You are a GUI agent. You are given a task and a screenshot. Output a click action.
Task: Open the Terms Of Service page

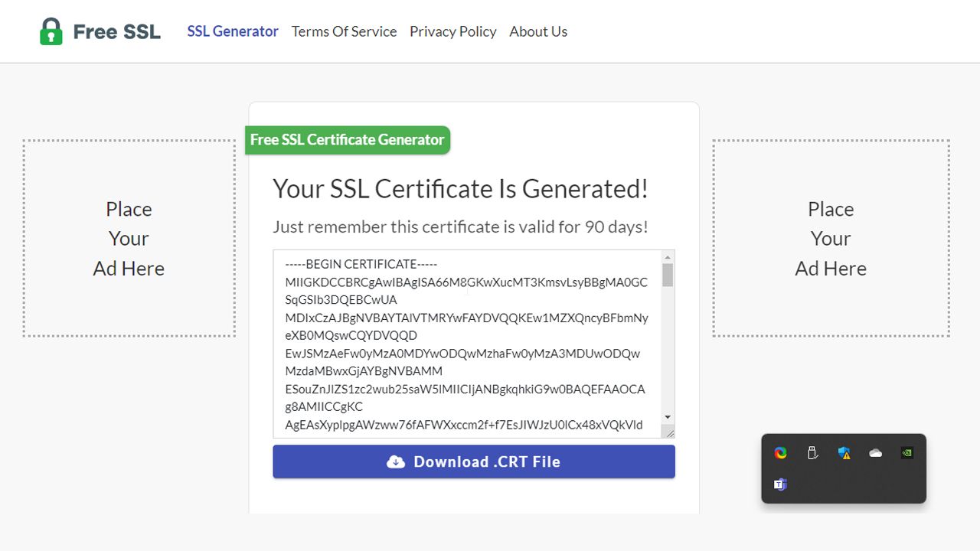pos(344,31)
